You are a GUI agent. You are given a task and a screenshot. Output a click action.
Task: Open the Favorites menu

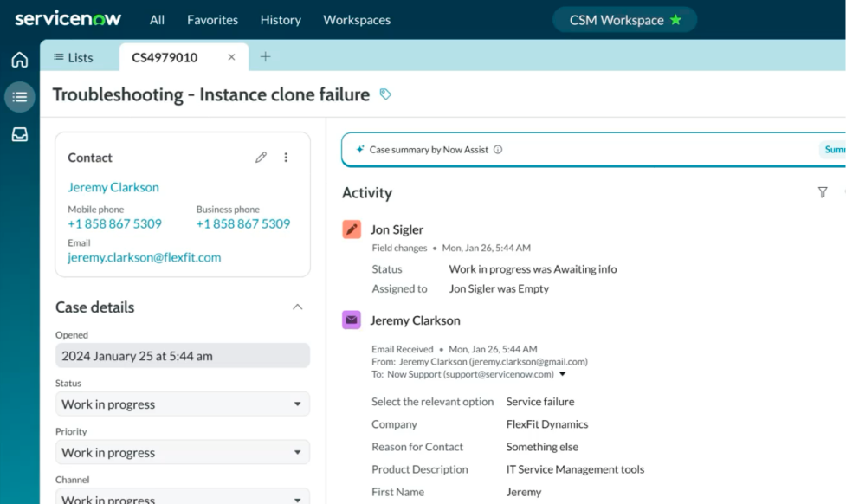click(x=212, y=19)
